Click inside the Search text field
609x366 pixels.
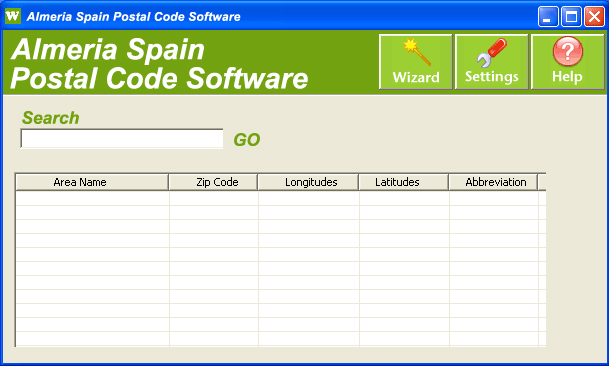122,139
